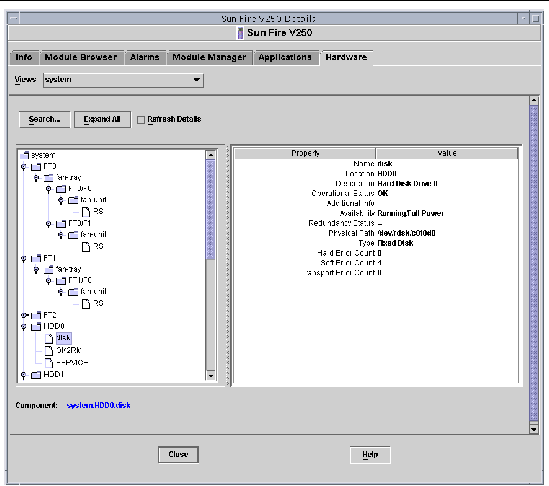This screenshot has width=549, height=486.
Task: Click the fan-unit folder icon under FT1/F0
Action: click(x=73, y=291)
